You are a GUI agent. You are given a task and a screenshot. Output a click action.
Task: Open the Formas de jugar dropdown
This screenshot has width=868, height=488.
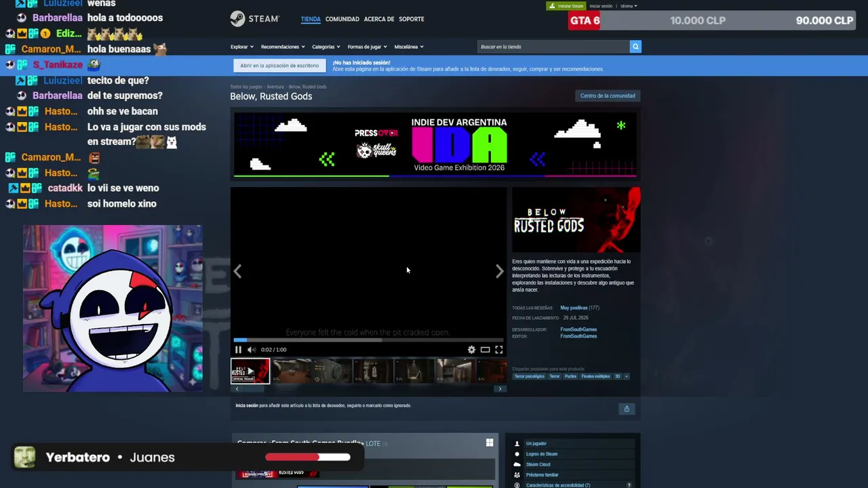pyautogui.click(x=367, y=47)
